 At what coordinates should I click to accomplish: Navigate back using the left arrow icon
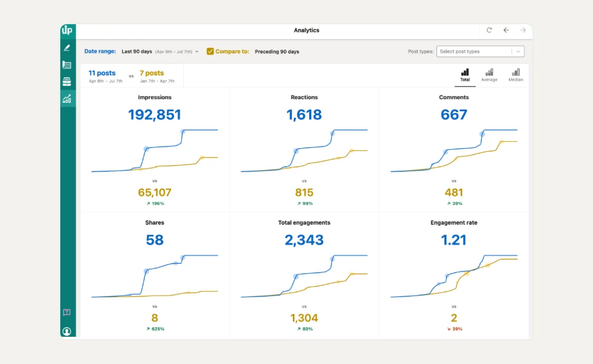506,30
